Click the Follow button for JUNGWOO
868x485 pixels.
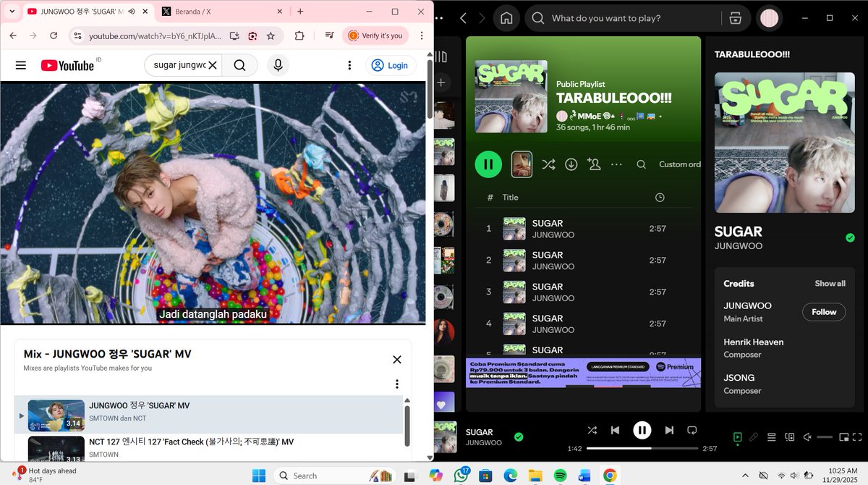coord(824,312)
